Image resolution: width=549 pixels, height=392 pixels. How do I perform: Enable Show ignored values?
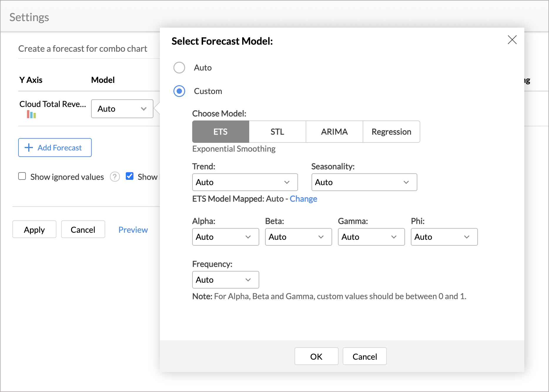pyautogui.click(x=22, y=176)
